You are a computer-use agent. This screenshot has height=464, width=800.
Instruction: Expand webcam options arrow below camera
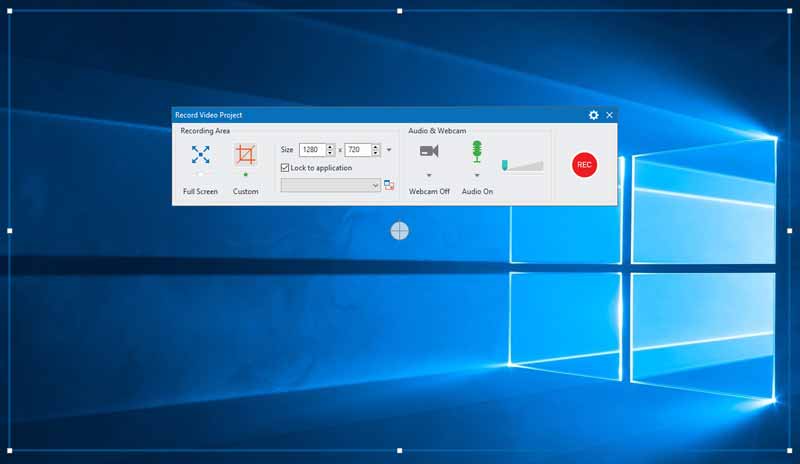pyautogui.click(x=429, y=175)
